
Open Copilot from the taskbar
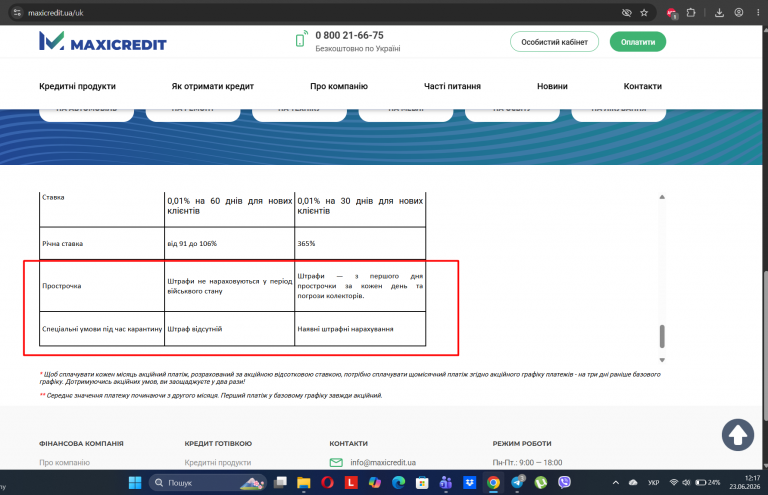tap(375, 483)
